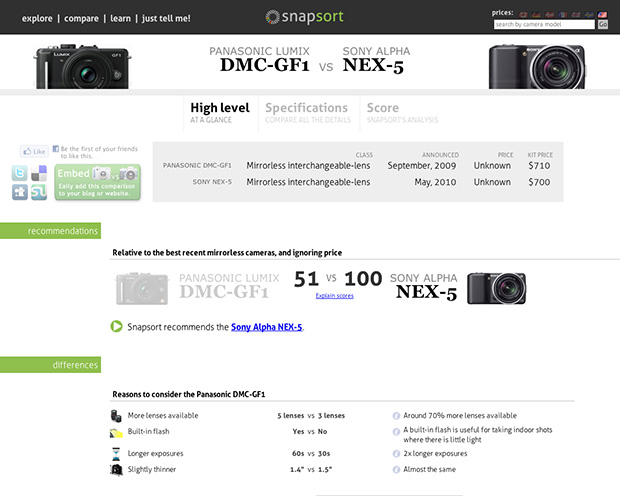Share comparison on Twitter

19,173
